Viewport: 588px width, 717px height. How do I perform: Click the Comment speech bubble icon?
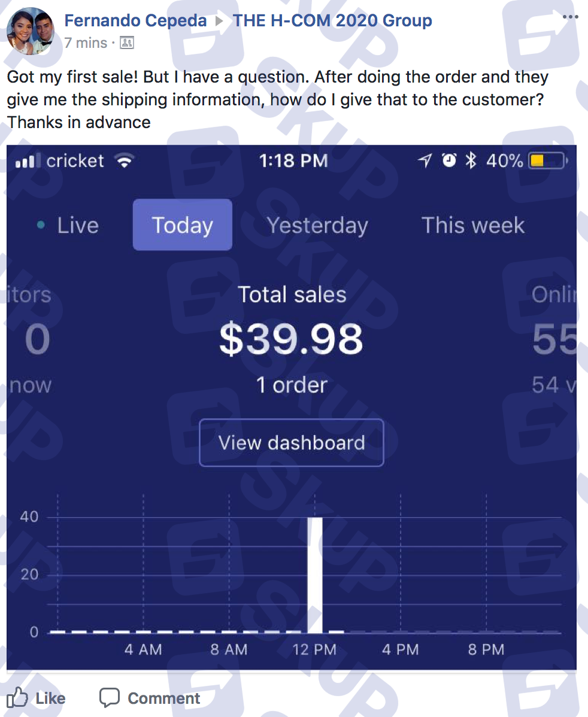point(110,698)
